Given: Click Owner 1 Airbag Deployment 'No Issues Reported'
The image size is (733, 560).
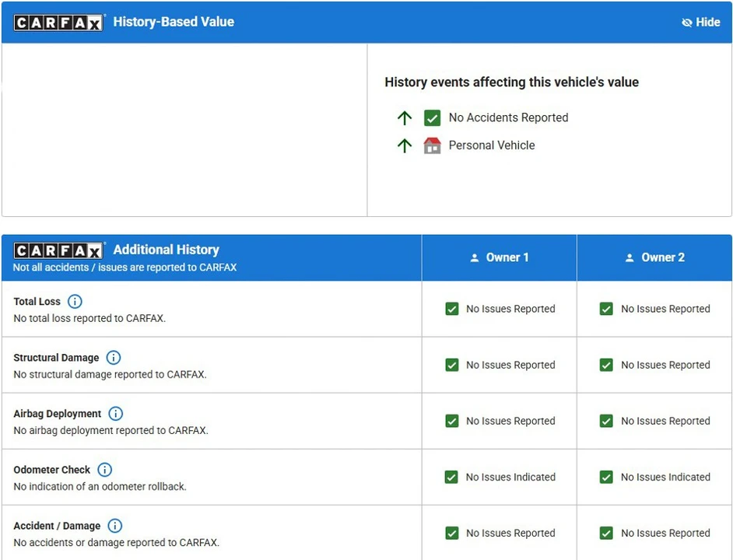Looking at the screenshot, I should pyautogui.click(x=510, y=422).
